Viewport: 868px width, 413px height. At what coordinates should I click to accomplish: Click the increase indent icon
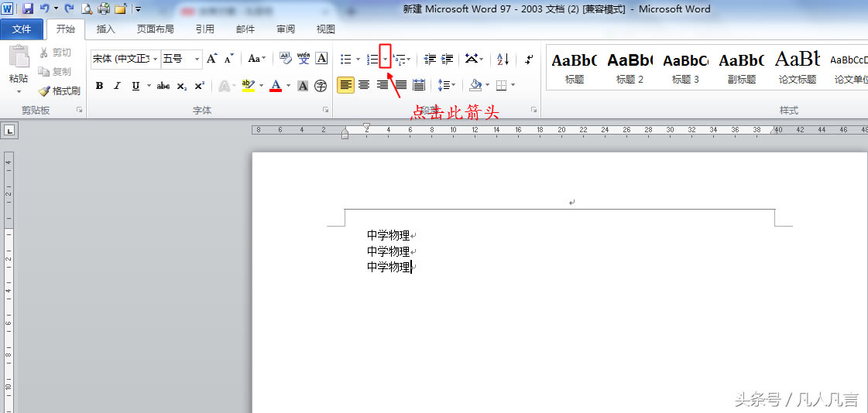(448, 59)
